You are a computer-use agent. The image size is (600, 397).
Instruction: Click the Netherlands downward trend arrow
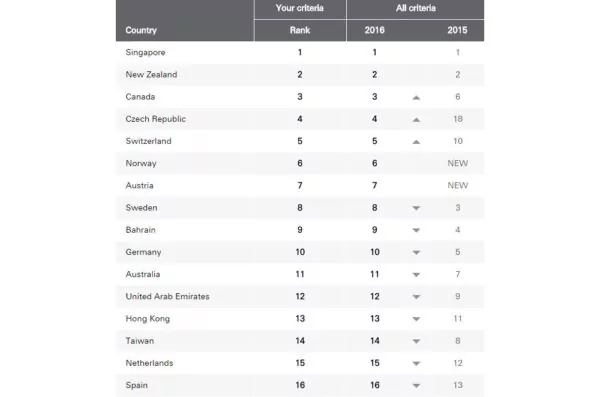point(416,364)
